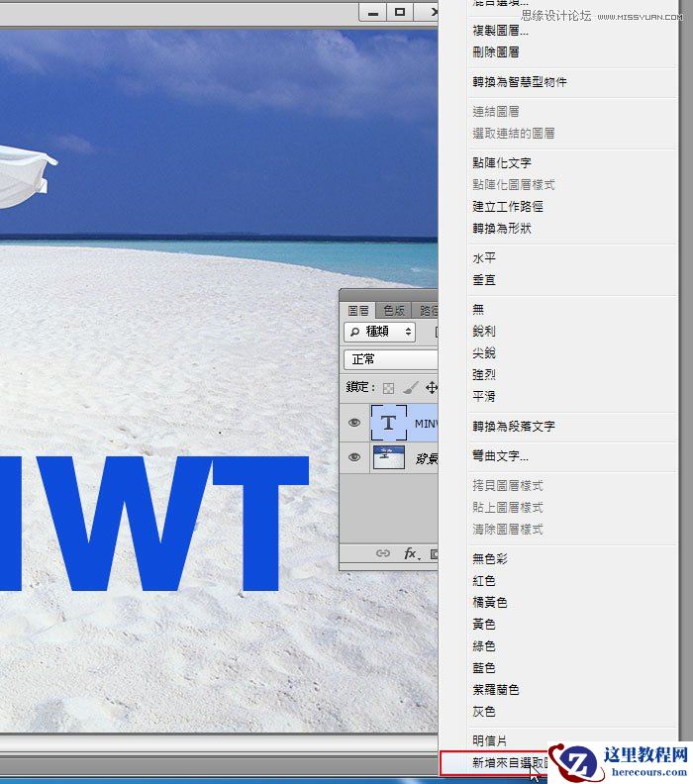Viewport: 693px width, 784px height.
Task: Maximize the document window
Action: coord(400,13)
